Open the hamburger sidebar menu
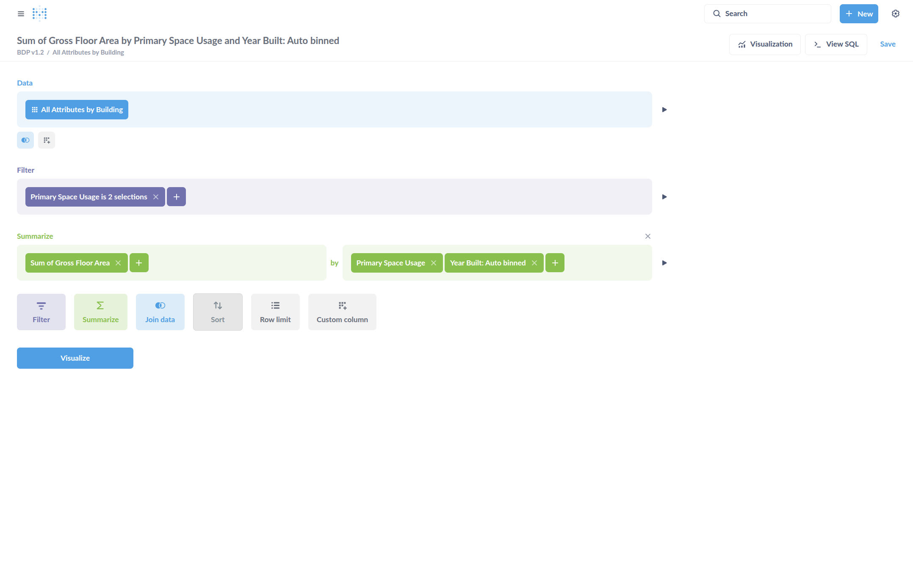913x588 pixels. coord(21,14)
